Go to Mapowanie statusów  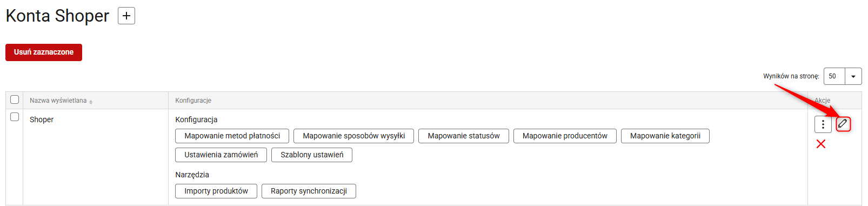(464, 136)
